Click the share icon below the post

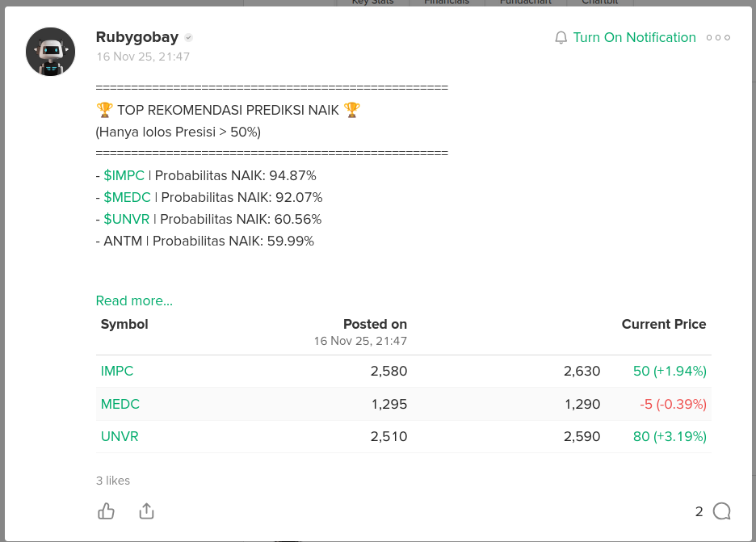click(x=146, y=510)
